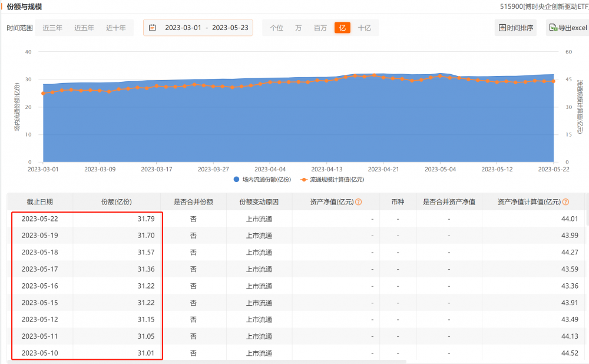Click the horizontal scrollbar below the table
This screenshot has width=589, height=364.
pyautogui.click(x=206, y=361)
